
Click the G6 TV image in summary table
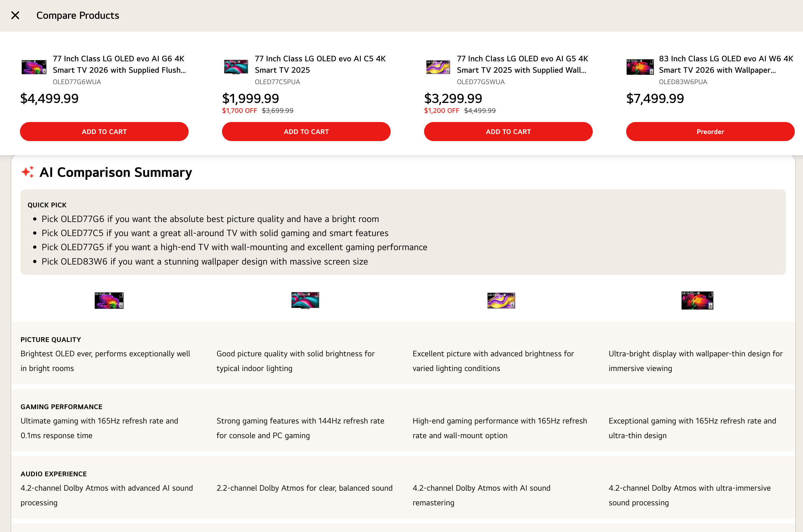(x=109, y=300)
